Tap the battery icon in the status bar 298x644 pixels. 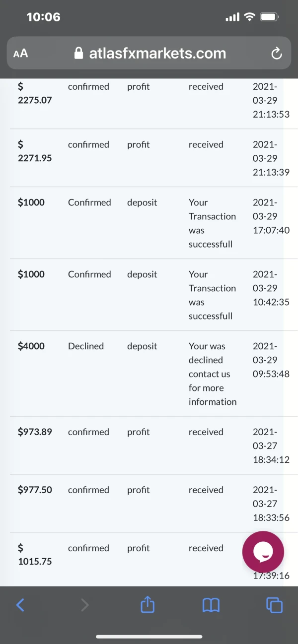270,17
